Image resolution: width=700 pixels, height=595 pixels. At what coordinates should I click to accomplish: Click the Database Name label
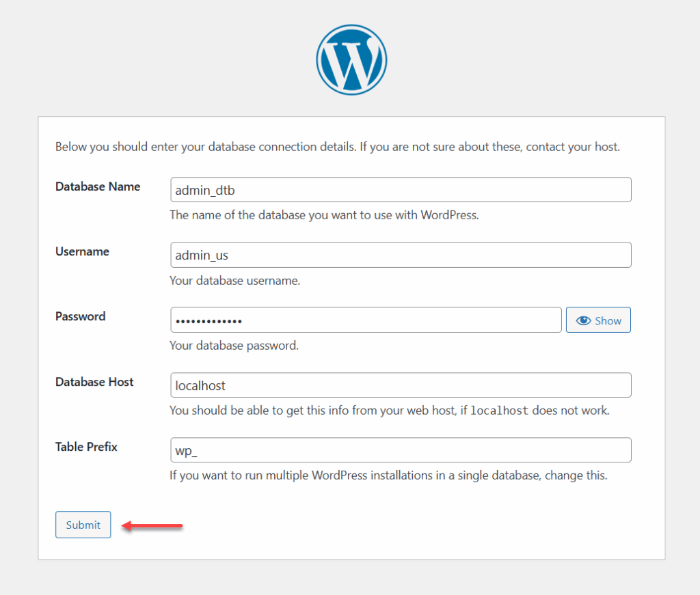pos(97,186)
